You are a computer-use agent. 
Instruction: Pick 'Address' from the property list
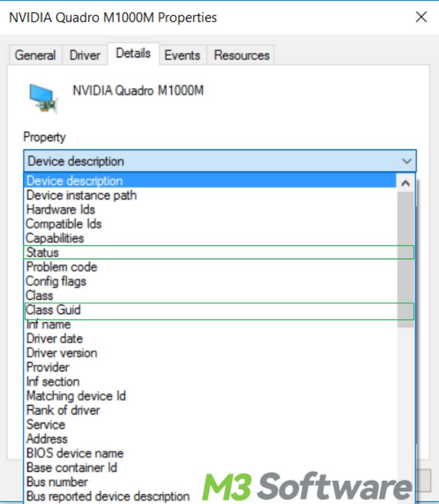[210, 439]
